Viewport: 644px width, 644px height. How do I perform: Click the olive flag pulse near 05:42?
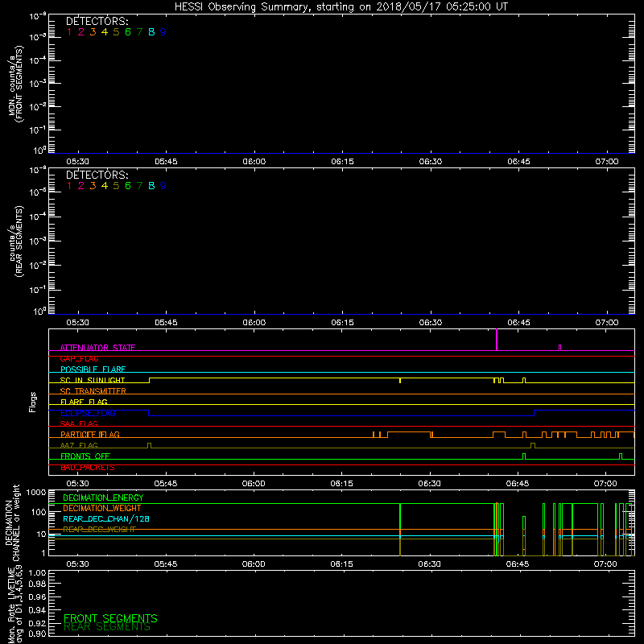coord(149,446)
